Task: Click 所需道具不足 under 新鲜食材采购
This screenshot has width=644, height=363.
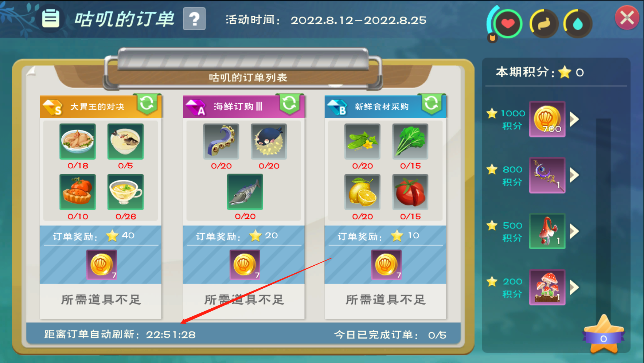Action: tap(386, 300)
